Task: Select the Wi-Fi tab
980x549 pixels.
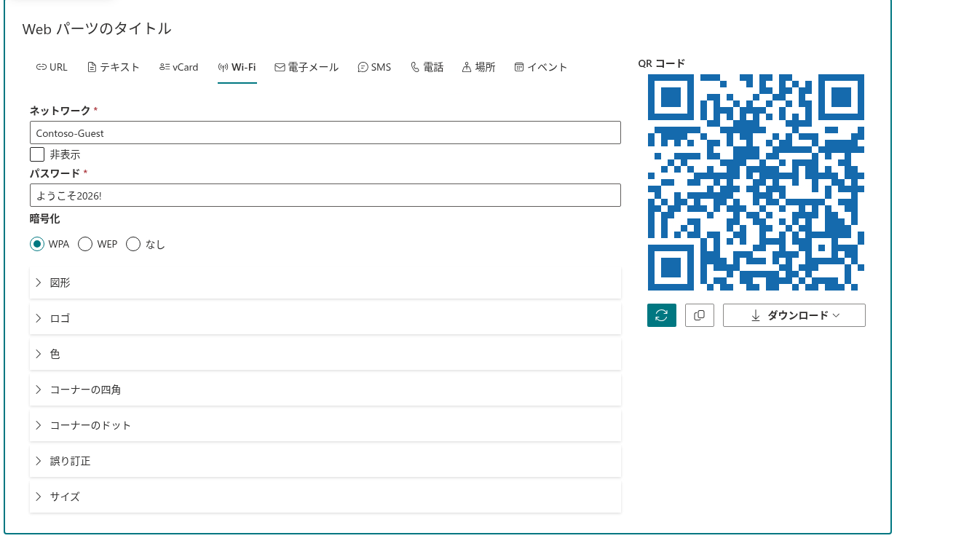Action: 237,67
